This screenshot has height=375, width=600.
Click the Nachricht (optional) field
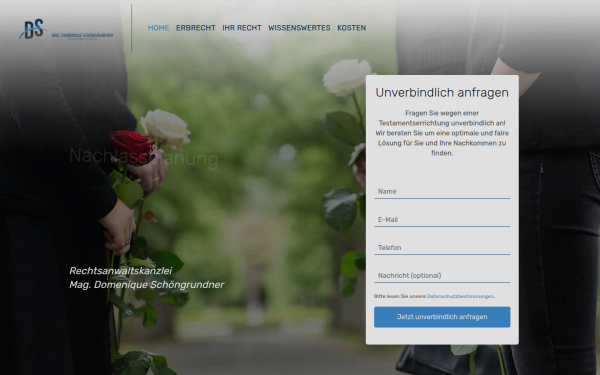tap(442, 276)
